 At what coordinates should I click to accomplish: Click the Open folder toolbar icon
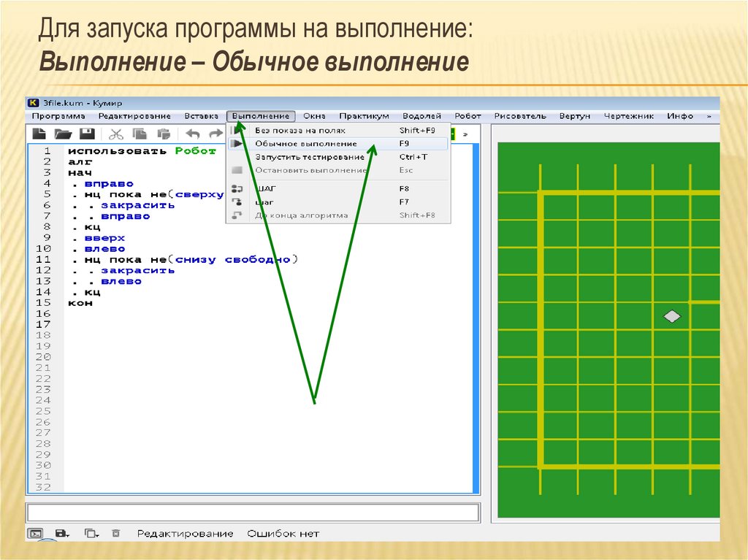(64, 134)
